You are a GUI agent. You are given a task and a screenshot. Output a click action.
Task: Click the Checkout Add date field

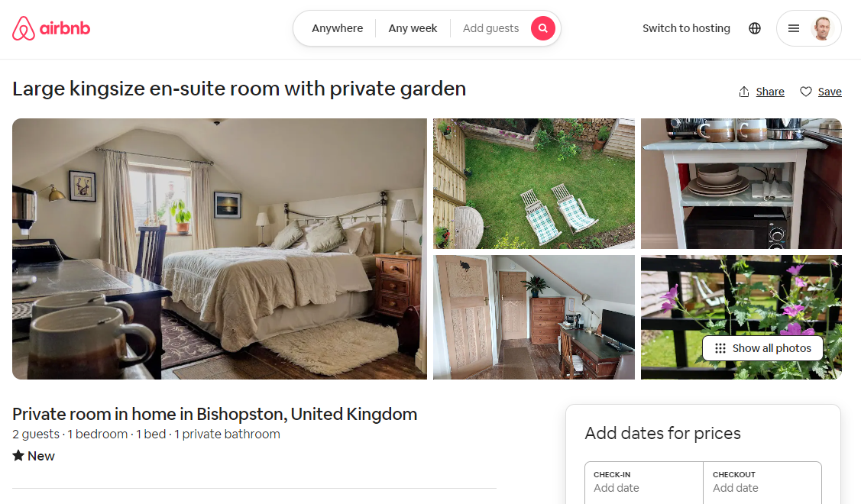[x=762, y=483]
